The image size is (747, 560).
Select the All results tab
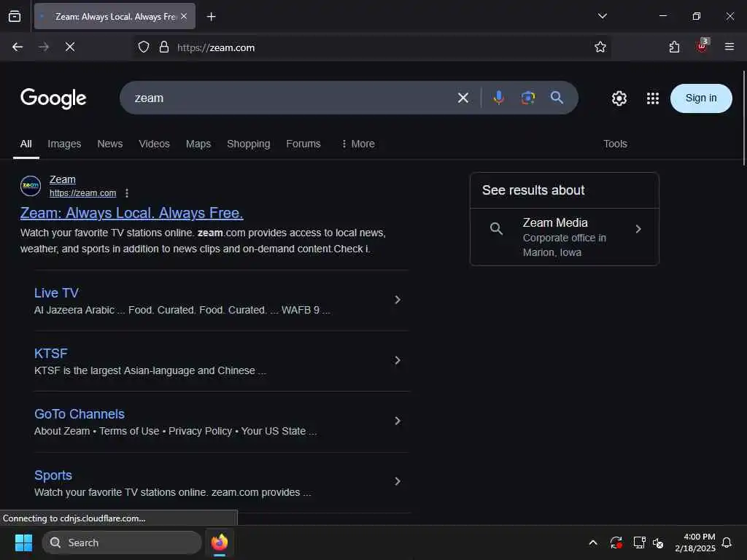click(x=26, y=144)
